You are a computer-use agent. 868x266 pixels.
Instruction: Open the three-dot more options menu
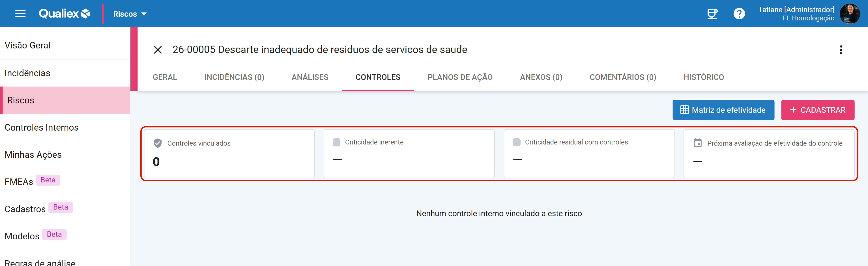point(841,50)
